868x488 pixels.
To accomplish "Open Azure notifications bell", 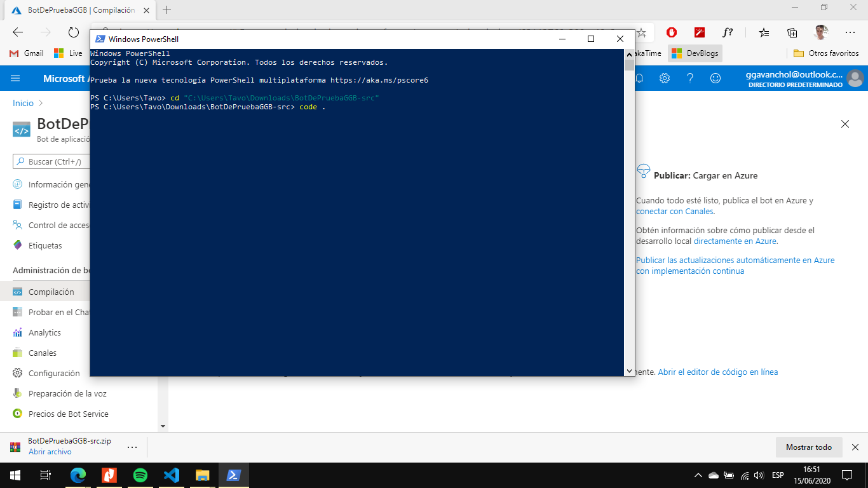I will click(x=639, y=78).
